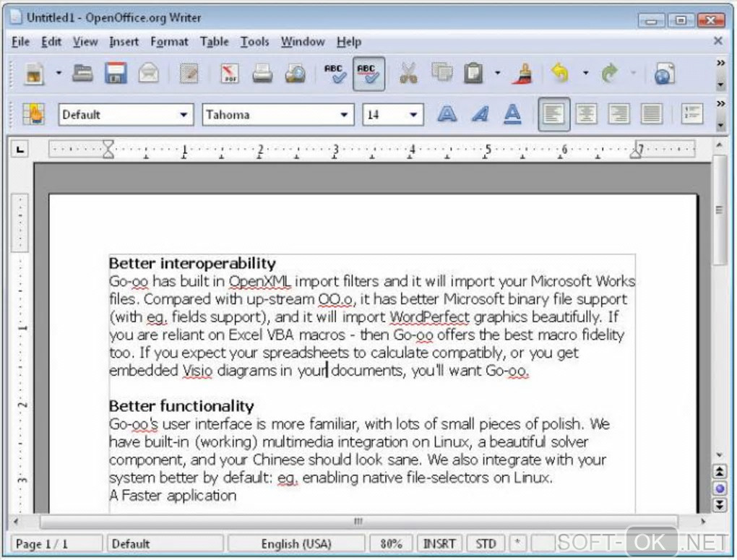Click the 80% zoom status field
The image size is (737, 560).
(x=391, y=544)
